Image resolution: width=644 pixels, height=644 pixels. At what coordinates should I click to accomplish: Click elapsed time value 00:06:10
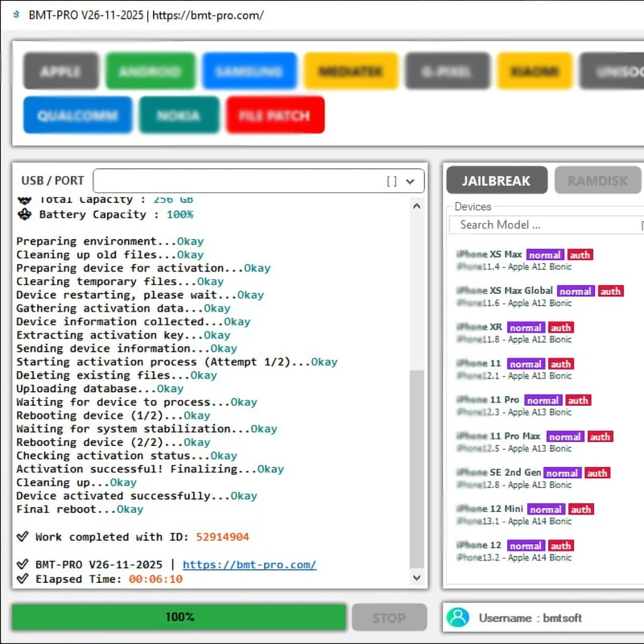tap(155, 579)
